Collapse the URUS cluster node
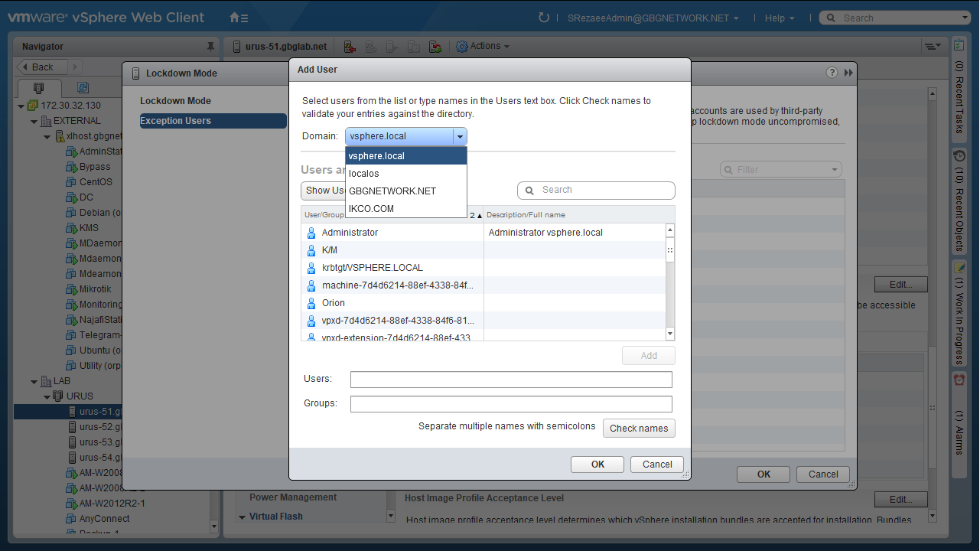The width and height of the screenshot is (980, 551). 47,397
